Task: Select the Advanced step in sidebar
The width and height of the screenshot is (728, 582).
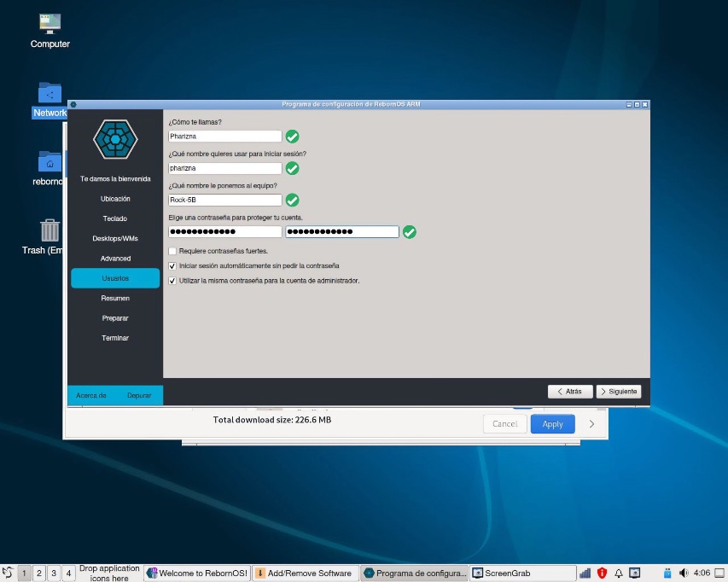Action: (115, 259)
